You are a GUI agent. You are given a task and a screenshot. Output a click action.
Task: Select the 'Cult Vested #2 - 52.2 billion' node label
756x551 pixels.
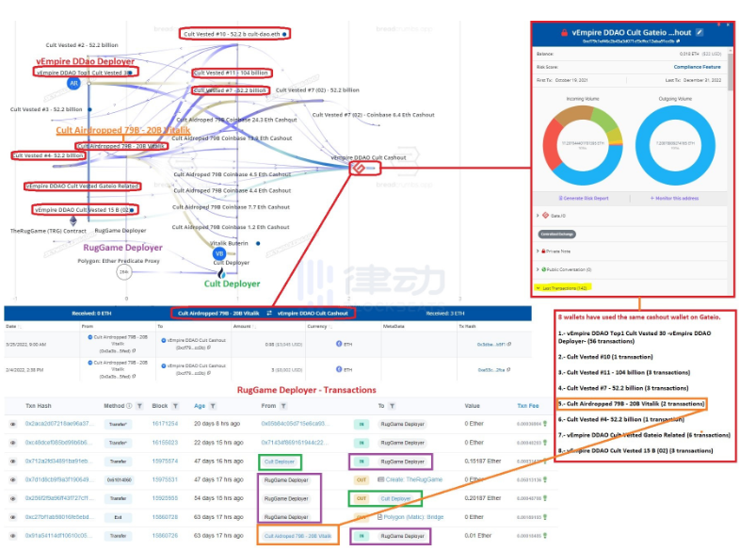(x=82, y=45)
